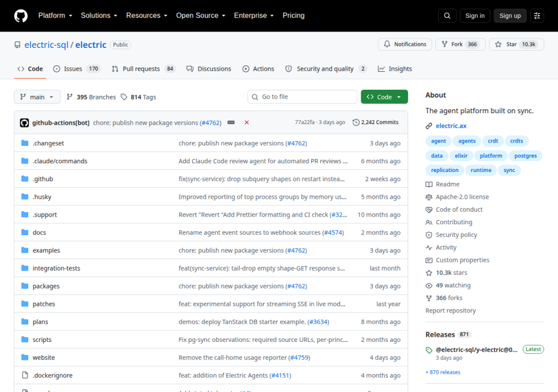Image resolution: width=558 pixels, height=392 pixels.
Task: Open PR #4574 link in docs row
Action: tap(333, 232)
